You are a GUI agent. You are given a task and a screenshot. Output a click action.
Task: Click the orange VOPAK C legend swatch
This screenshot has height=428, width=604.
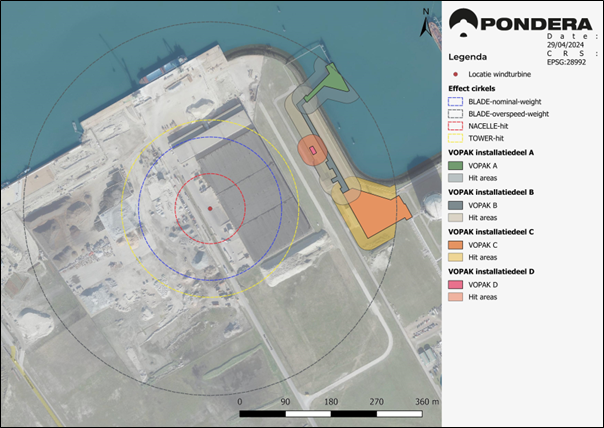tap(455, 245)
